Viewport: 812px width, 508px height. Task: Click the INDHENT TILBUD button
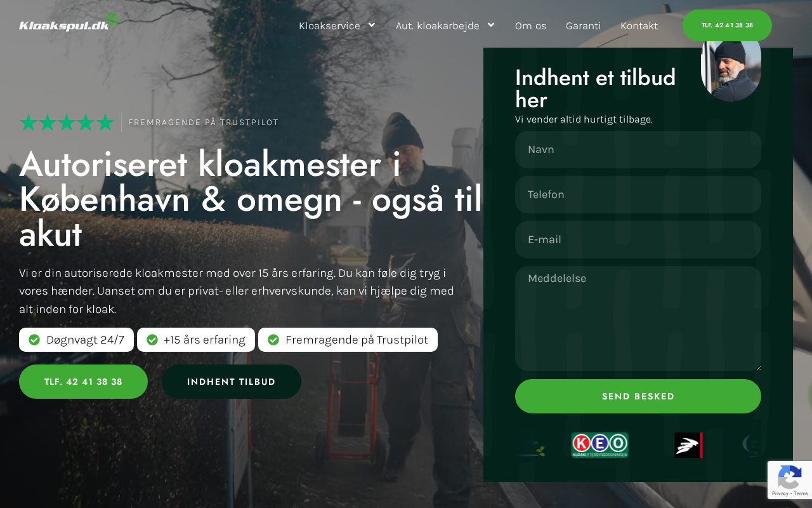232,382
